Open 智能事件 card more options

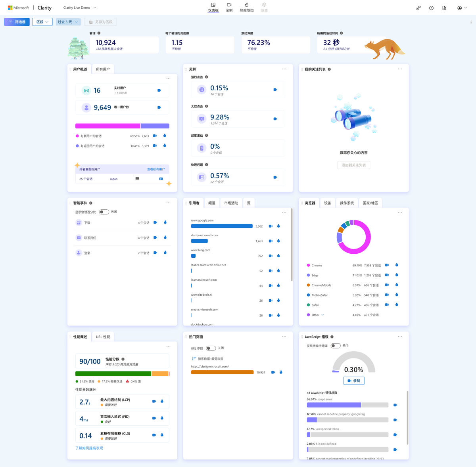(x=168, y=203)
